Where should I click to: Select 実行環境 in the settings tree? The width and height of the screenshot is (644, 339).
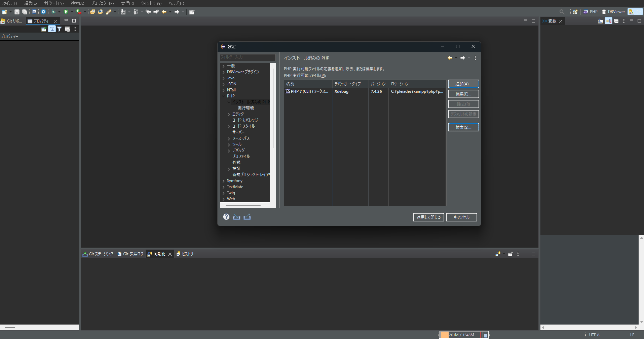pyautogui.click(x=246, y=108)
